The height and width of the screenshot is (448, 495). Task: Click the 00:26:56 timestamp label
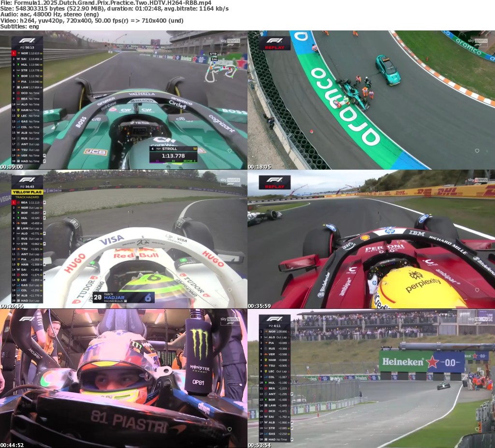coord(12,306)
